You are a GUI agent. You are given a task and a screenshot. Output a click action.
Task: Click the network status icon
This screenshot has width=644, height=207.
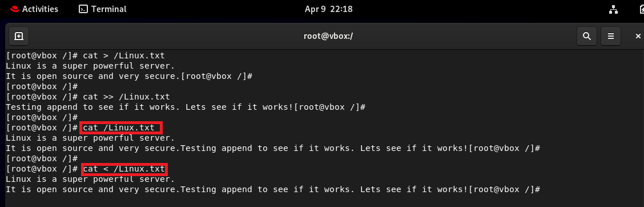coord(615,9)
